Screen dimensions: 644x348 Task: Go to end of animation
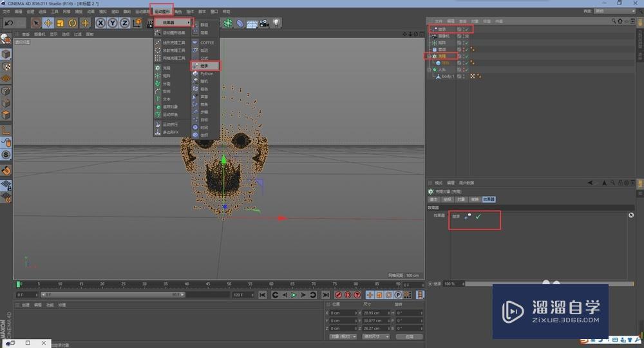pos(326,295)
